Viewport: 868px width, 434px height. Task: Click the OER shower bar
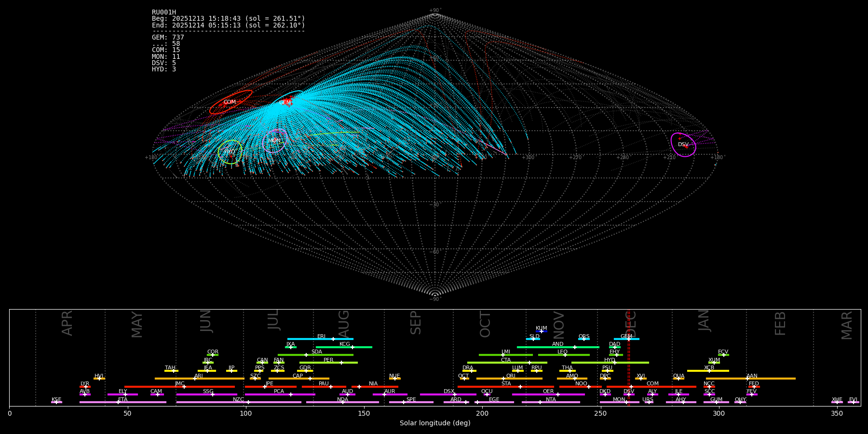pyautogui.click(x=548, y=394)
